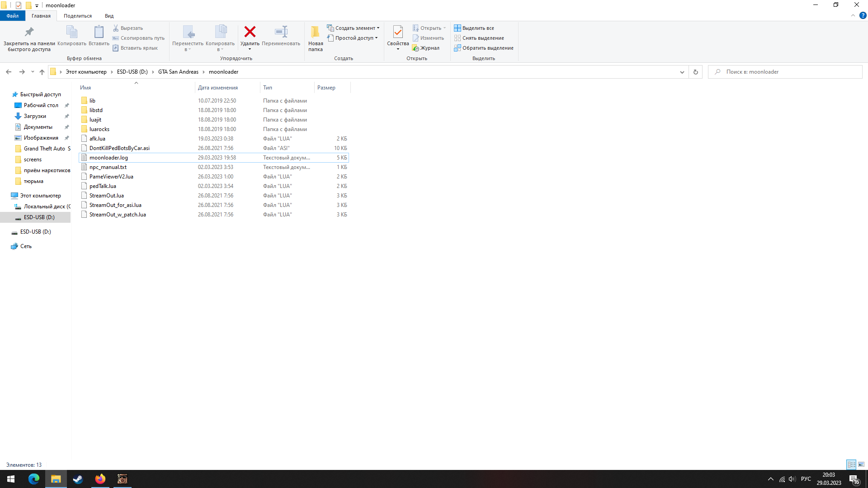Click Pin to Quick Access icon
Screen dimensions: 868x488
coord(29,32)
